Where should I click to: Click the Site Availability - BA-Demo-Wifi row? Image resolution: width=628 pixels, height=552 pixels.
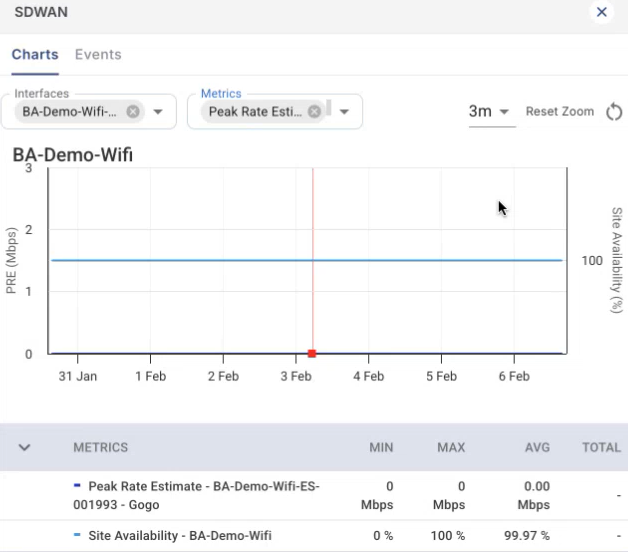(x=180, y=535)
